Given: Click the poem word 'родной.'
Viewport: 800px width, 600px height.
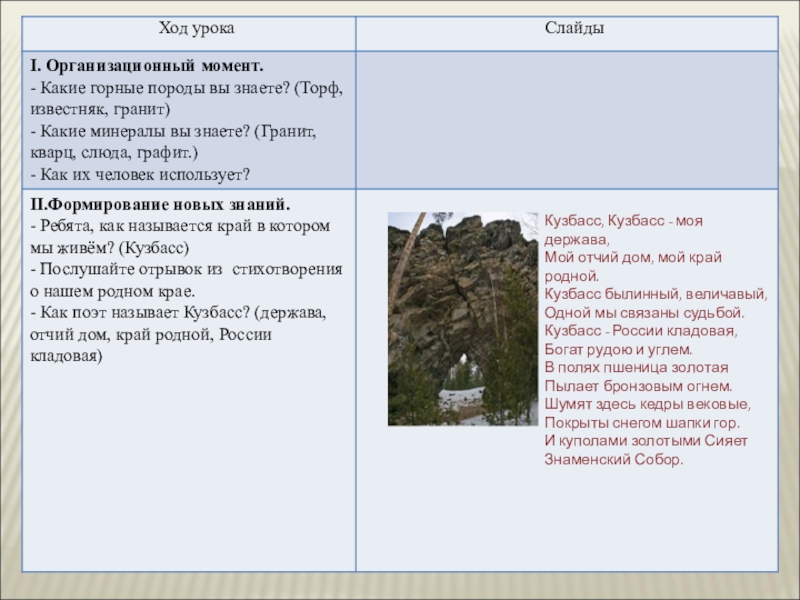Looking at the screenshot, I should tap(572, 276).
